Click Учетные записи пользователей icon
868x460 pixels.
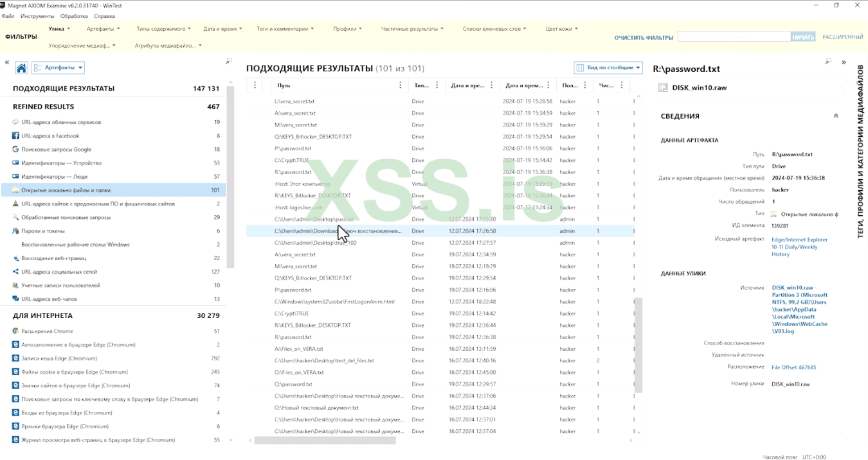click(15, 285)
